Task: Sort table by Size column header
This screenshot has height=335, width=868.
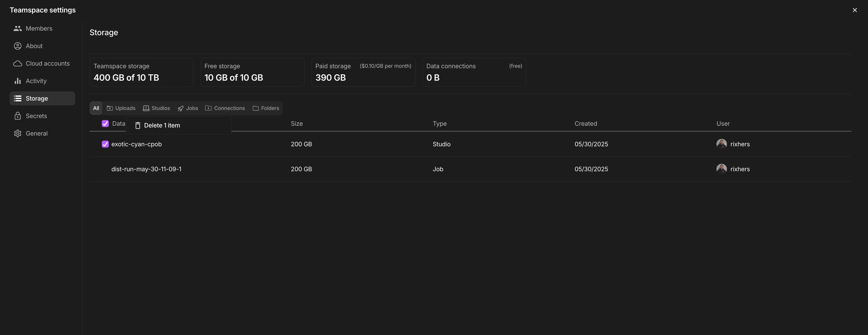Action: point(297,124)
